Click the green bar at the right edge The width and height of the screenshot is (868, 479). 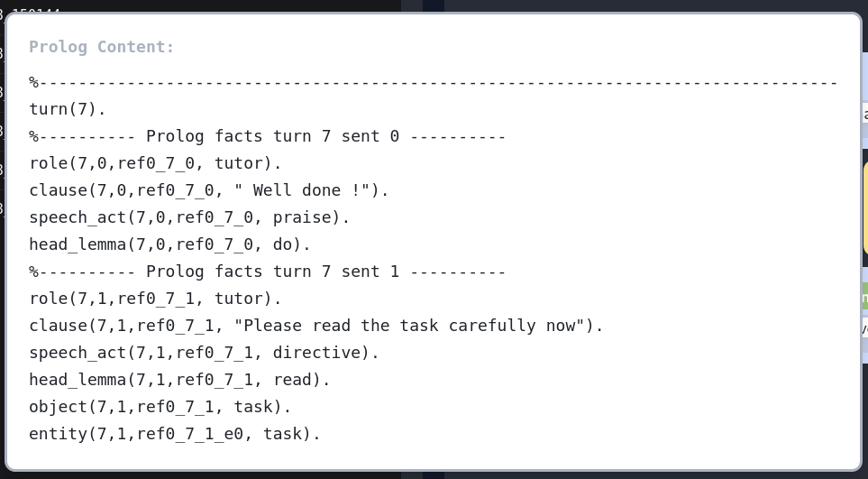tap(864, 296)
